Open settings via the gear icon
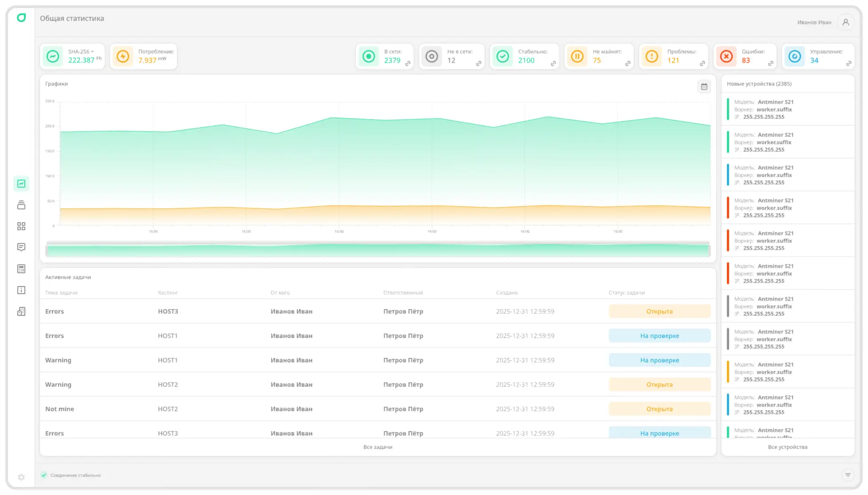868x495 pixels. point(21,477)
